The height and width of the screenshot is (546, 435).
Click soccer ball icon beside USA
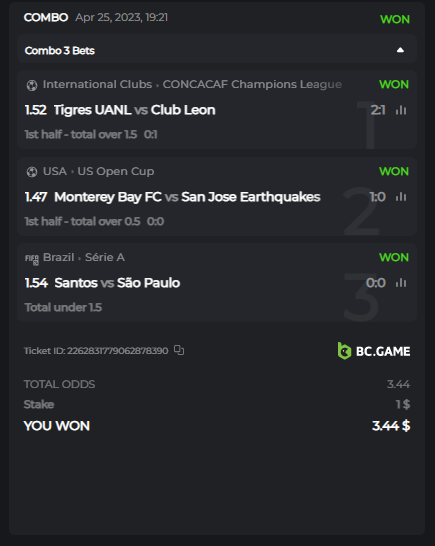point(32,172)
